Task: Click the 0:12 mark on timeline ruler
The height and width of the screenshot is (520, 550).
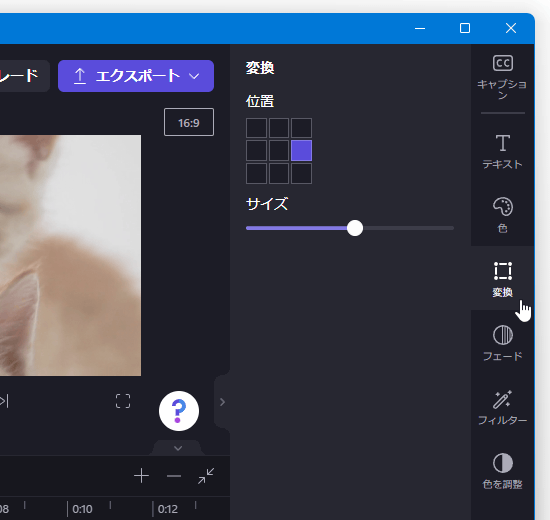Action: (167, 509)
